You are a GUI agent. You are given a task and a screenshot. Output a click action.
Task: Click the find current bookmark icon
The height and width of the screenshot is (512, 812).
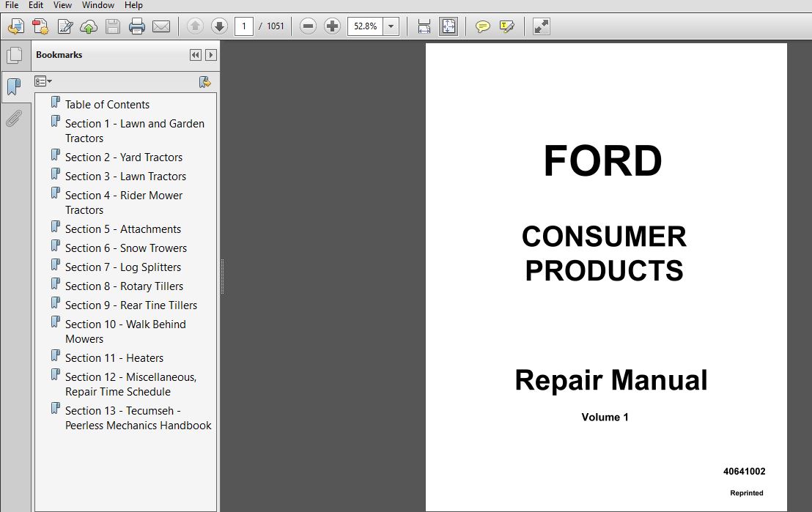click(x=205, y=82)
